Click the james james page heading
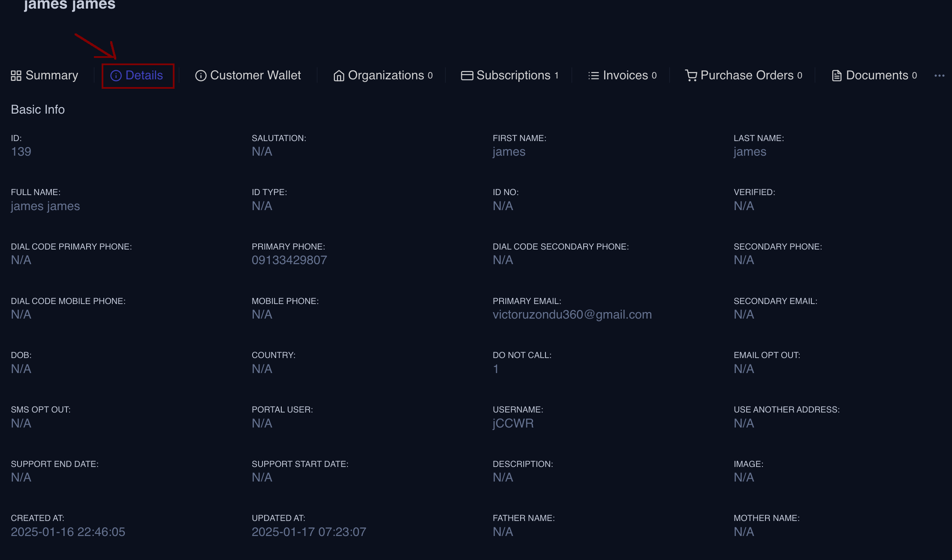This screenshot has height=560, width=952. (70, 5)
